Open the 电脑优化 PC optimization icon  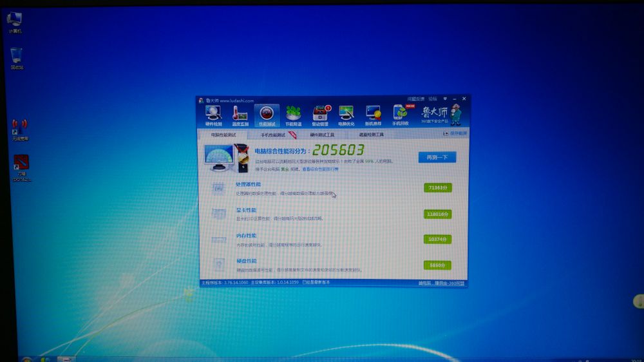pos(346,115)
